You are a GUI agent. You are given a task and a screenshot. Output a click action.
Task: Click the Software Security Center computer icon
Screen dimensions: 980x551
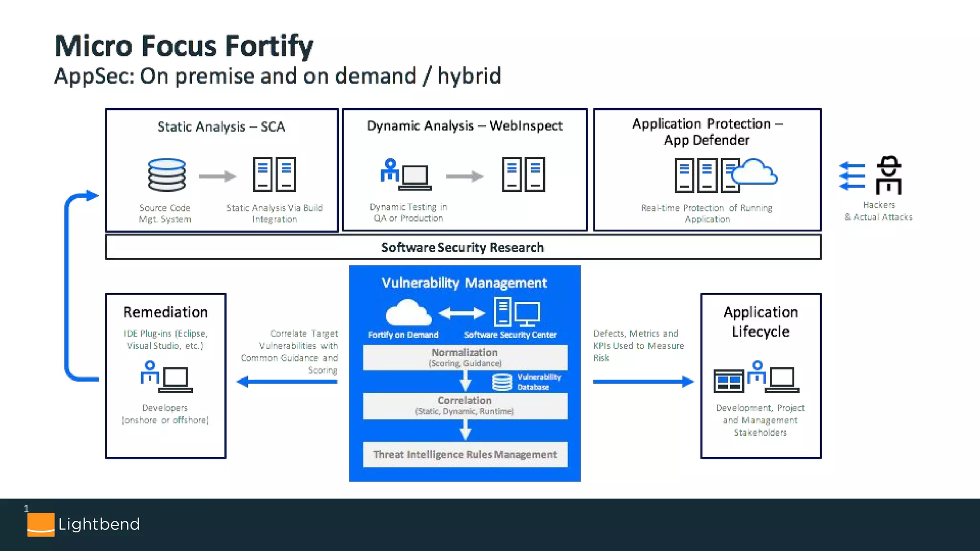click(x=517, y=312)
